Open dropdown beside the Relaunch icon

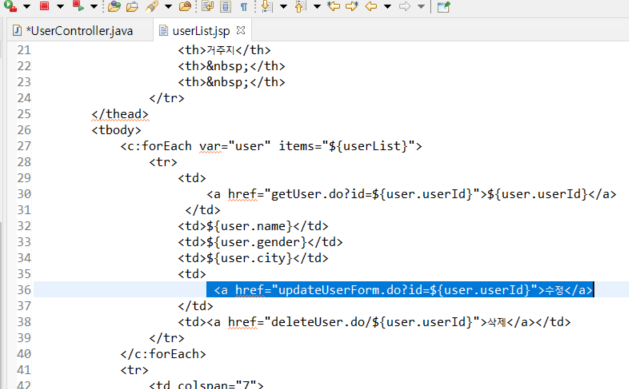(x=94, y=6)
